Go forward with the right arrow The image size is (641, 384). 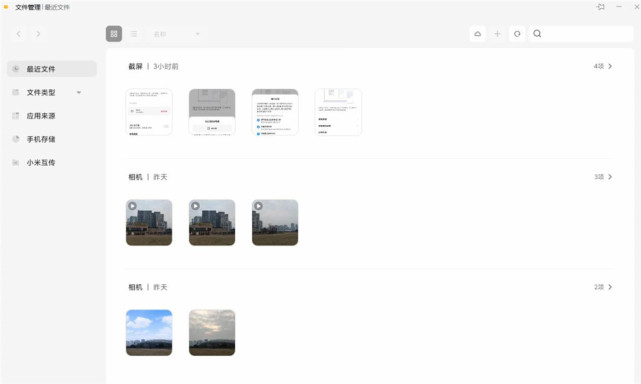(38, 34)
